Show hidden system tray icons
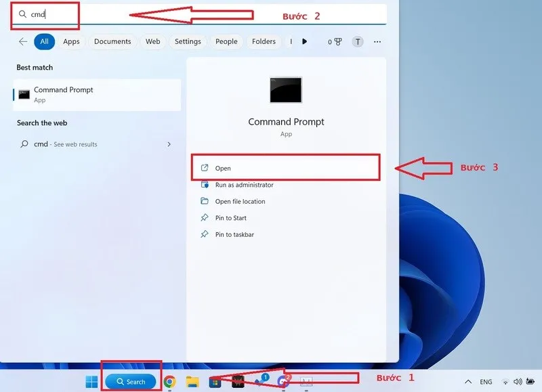This screenshot has height=392, width=542. (x=467, y=382)
